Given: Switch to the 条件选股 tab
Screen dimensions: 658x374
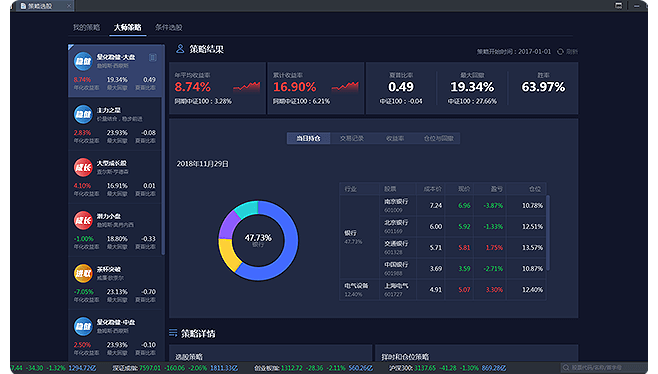Looking at the screenshot, I should [x=169, y=27].
